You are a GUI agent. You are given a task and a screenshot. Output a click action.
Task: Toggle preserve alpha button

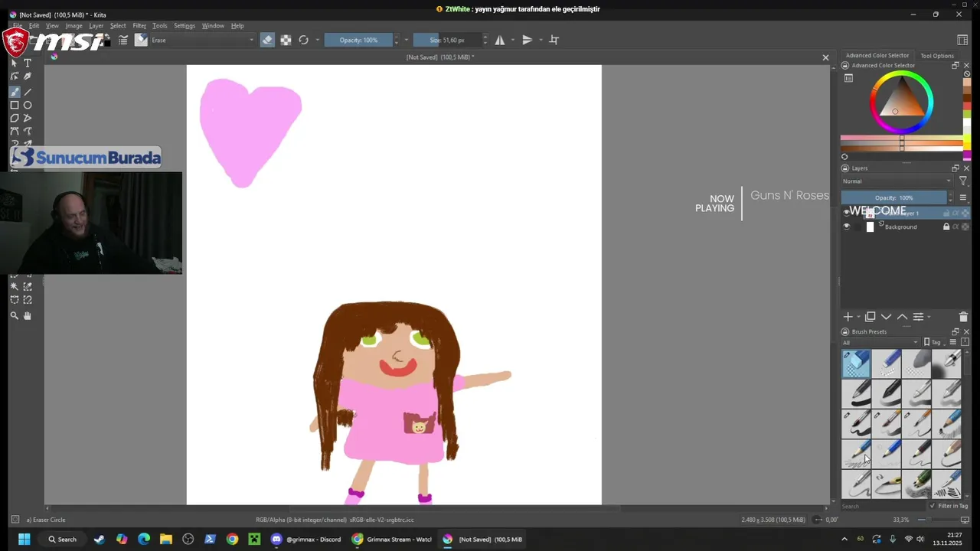(x=286, y=40)
